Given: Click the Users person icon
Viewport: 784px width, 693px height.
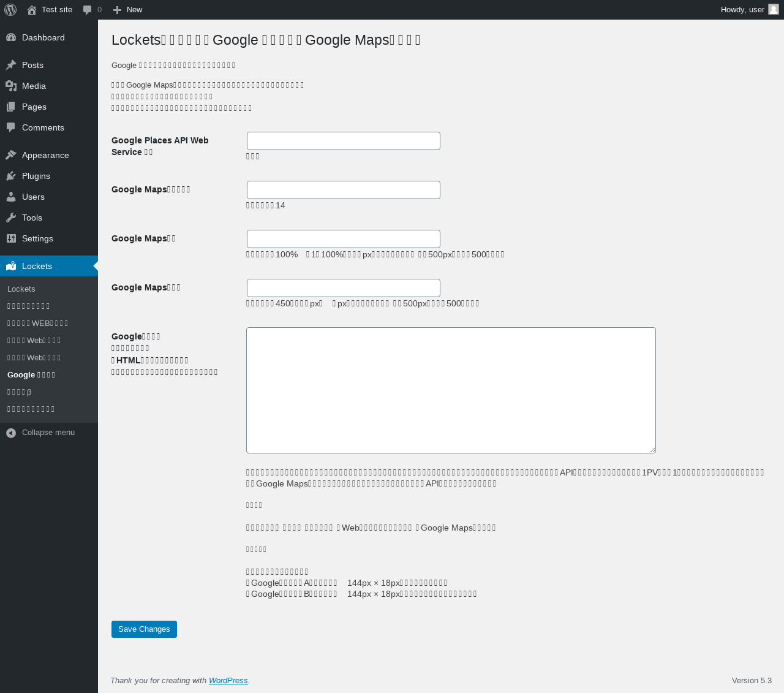Looking at the screenshot, I should click(11, 197).
